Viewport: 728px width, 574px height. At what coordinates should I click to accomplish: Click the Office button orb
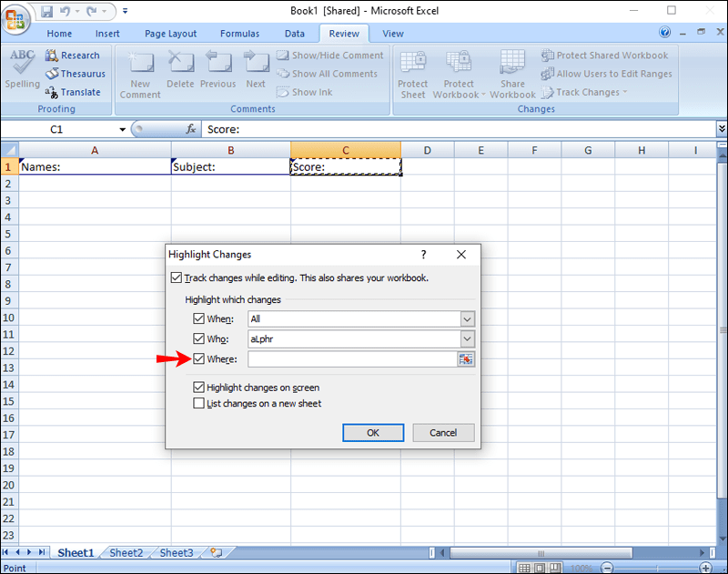click(x=15, y=19)
